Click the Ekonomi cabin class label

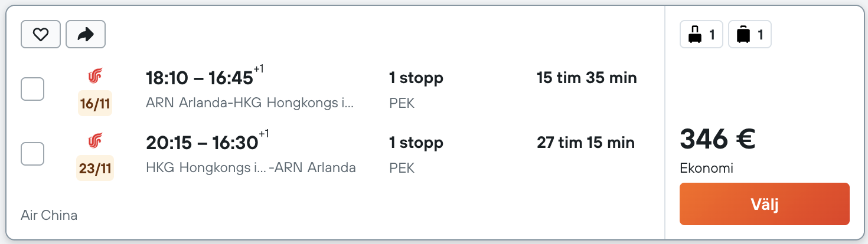707,169
